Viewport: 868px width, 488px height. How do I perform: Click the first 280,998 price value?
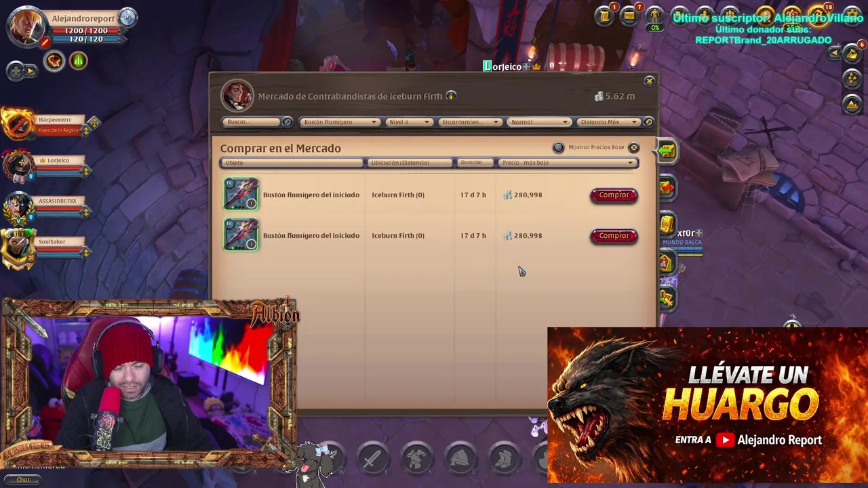[528, 195]
